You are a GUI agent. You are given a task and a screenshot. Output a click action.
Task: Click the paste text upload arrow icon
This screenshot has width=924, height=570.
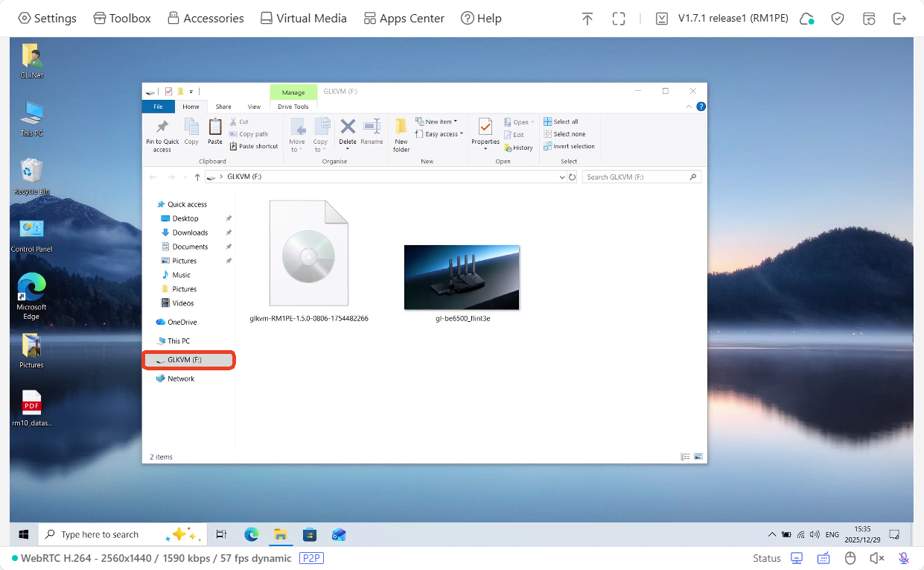coord(587,18)
